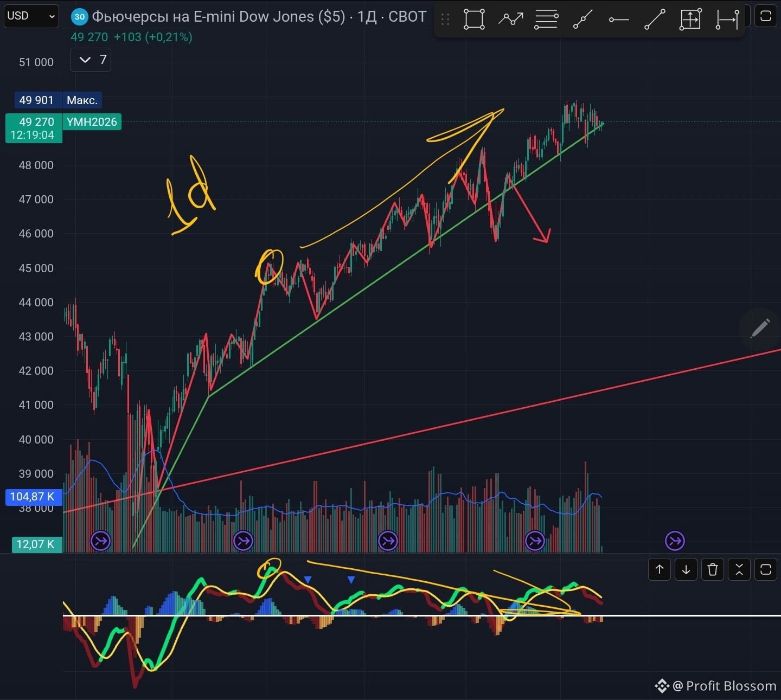Tap the pencil drawing-mode button
This screenshot has height=700, width=781.
click(x=760, y=328)
